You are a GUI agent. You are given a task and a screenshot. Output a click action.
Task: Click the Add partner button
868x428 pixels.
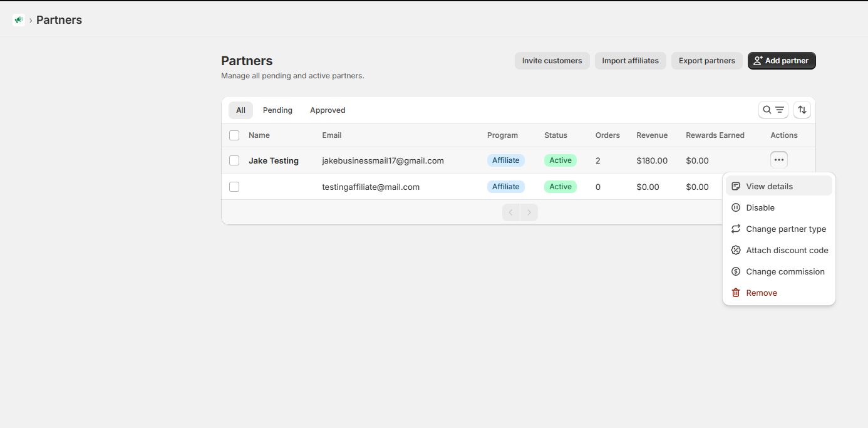tap(782, 61)
